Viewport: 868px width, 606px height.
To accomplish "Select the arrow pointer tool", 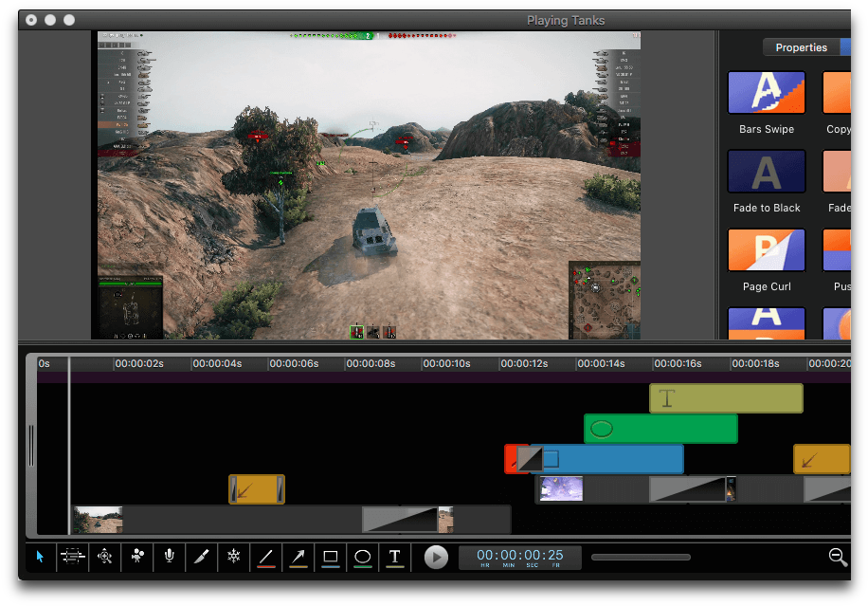I will (40, 556).
